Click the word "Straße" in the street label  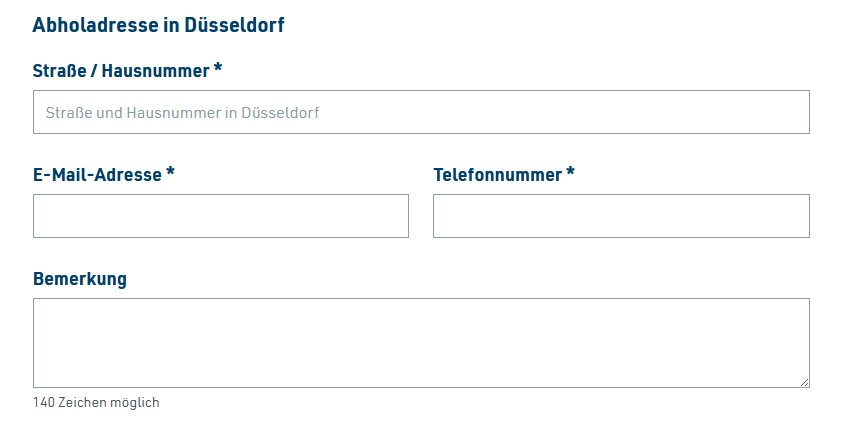click(60, 71)
